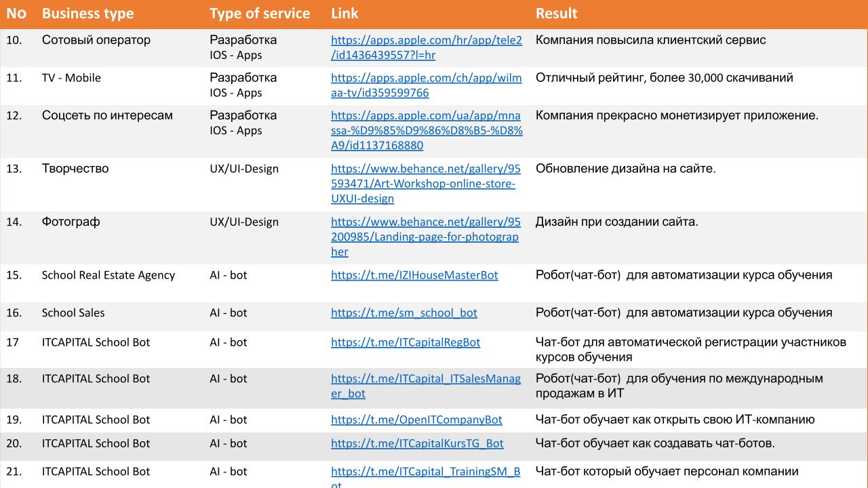Select the School Real Estate Agency cell
Screen dimensions: 868x488
108,275
